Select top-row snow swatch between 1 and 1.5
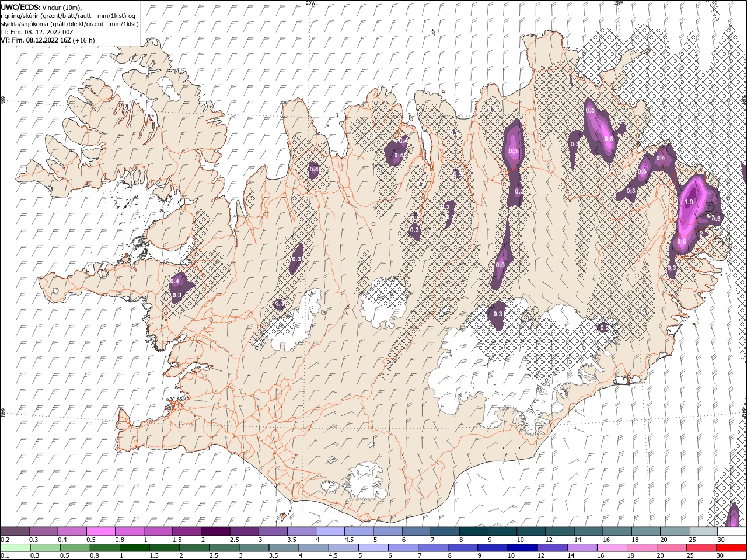This screenshot has height=560, width=747. coord(158,531)
